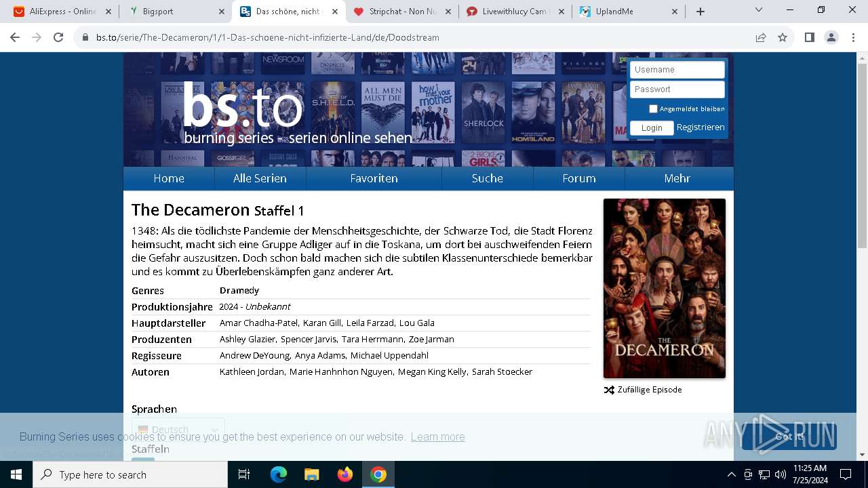The height and width of the screenshot is (488, 868).
Task: Close the active Das schöne tab
Action: (x=335, y=12)
